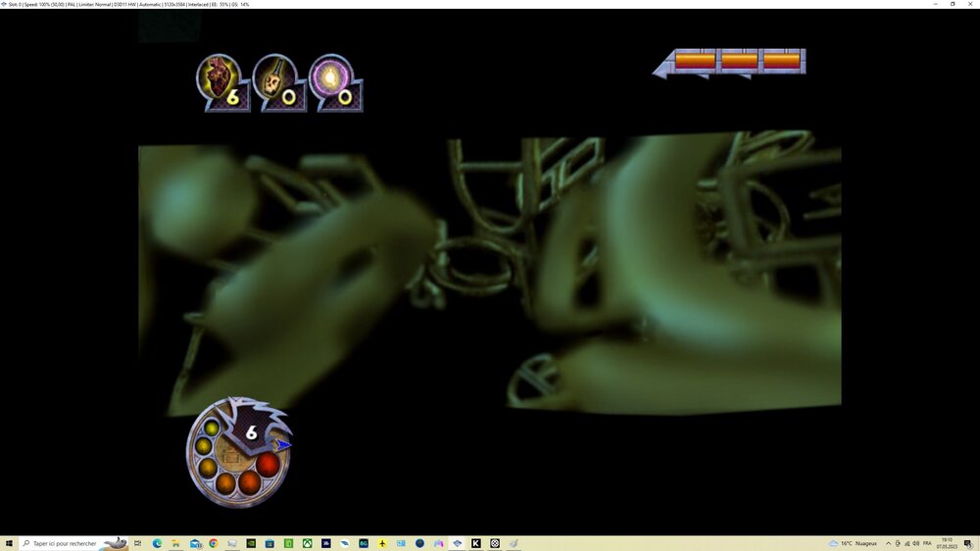Screen dimensions: 980x551
Task: Toggle the volume speaker tray icon
Action: [x=914, y=543]
